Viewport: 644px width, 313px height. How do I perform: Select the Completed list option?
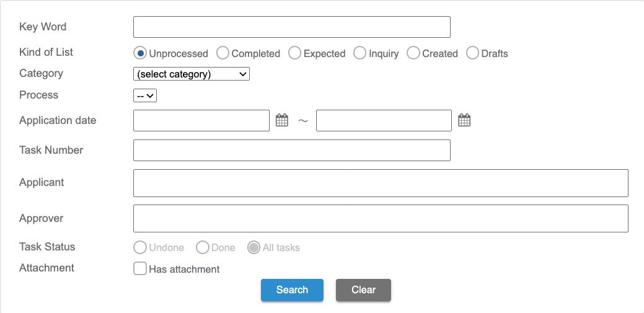[223, 53]
